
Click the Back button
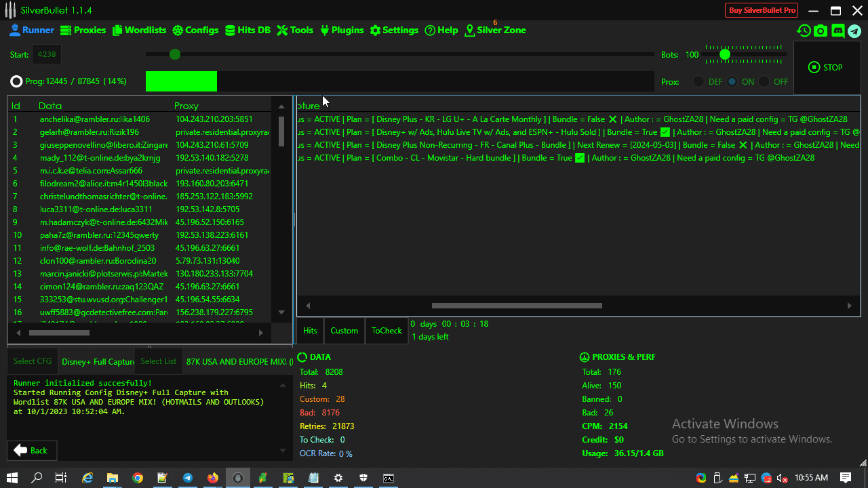tap(32, 451)
